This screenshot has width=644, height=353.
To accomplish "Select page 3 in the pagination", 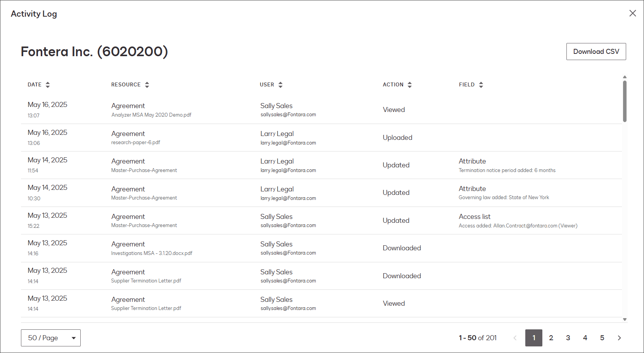I will point(568,338).
